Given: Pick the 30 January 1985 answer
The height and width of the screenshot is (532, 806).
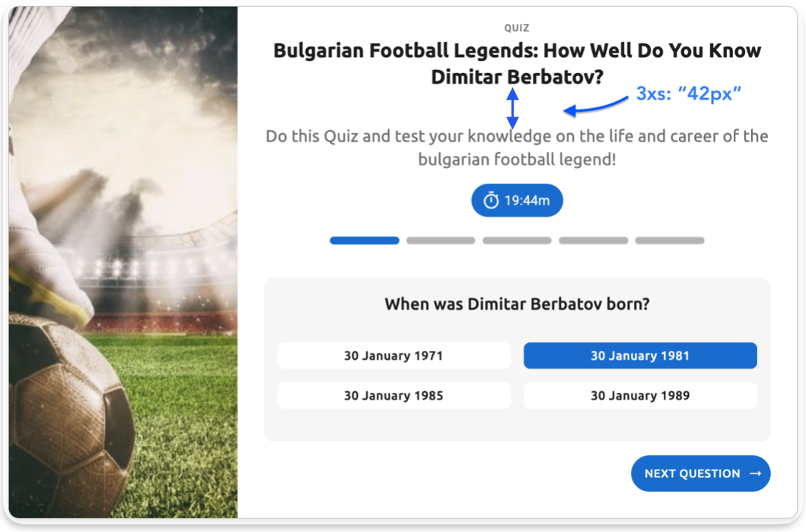Looking at the screenshot, I should pyautogui.click(x=393, y=396).
